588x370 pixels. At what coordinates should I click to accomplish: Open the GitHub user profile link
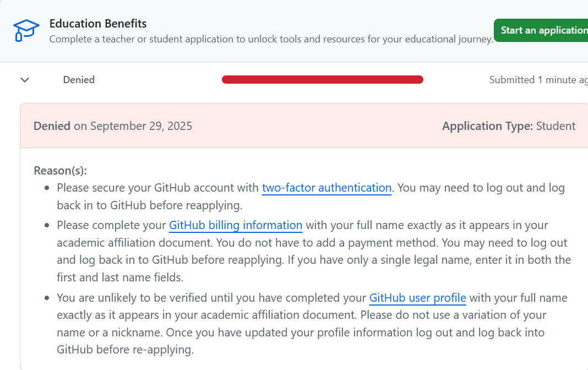pos(417,297)
